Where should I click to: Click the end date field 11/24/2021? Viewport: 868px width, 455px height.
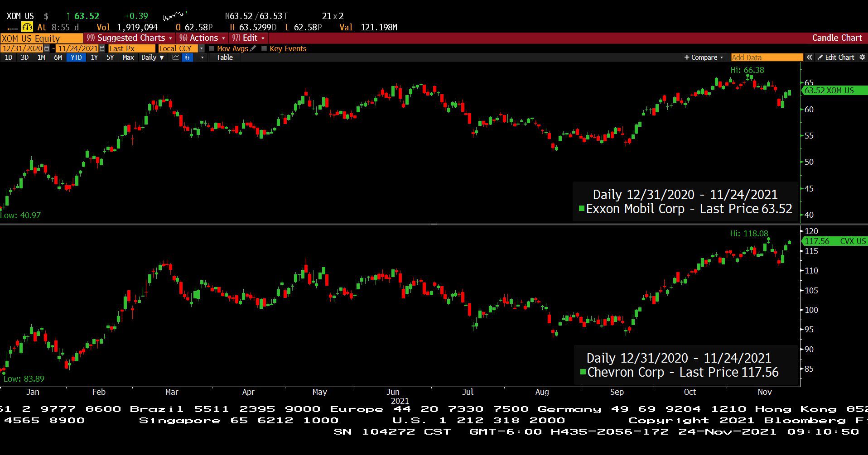[x=77, y=48]
